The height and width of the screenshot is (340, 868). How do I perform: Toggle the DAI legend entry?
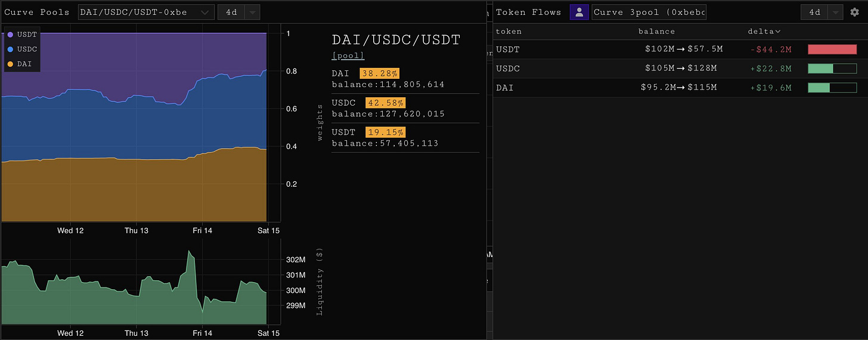[x=20, y=63]
